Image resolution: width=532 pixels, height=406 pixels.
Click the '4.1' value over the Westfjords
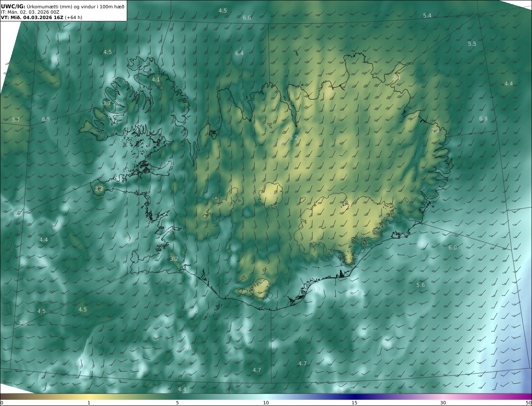pyautogui.click(x=156, y=80)
